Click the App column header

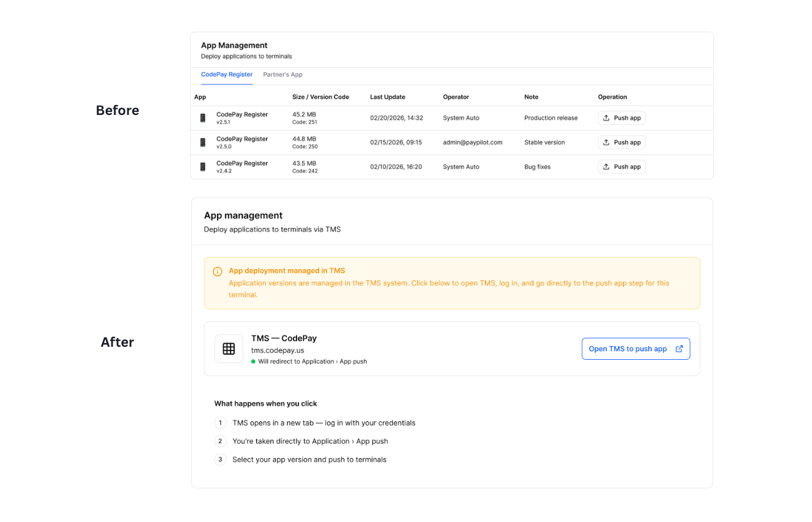pos(200,97)
